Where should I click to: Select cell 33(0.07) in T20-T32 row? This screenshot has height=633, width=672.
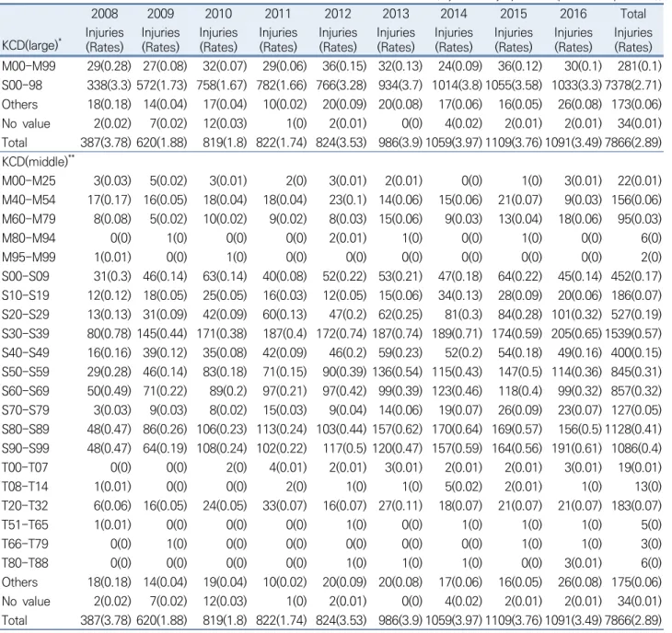pyautogui.click(x=284, y=505)
